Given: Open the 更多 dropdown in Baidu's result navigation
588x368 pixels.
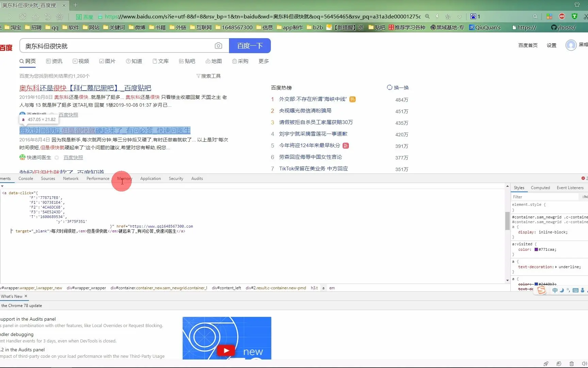Looking at the screenshot, I should tap(263, 61).
